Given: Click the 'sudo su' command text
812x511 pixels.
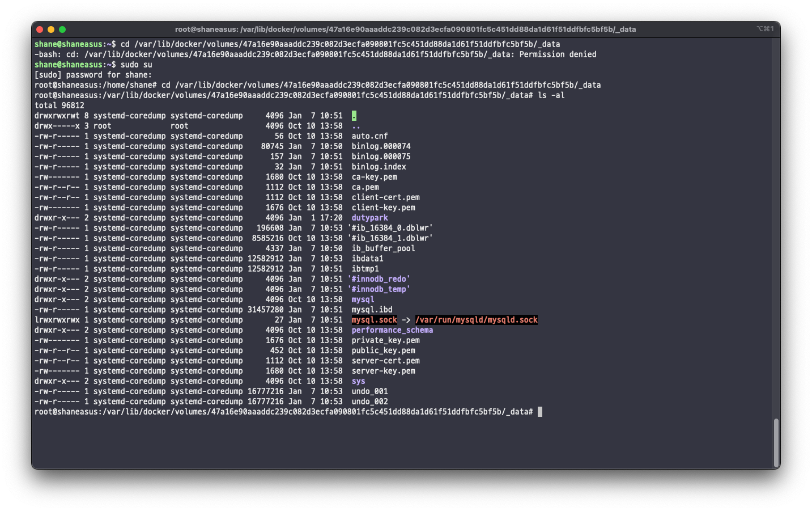Looking at the screenshot, I should tap(137, 65).
